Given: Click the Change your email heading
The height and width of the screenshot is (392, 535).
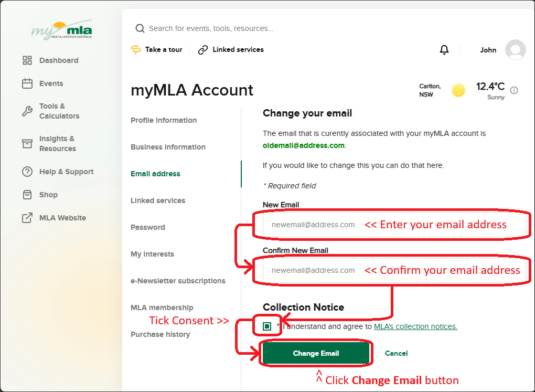Looking at the screenshot, I should pyautogui.click(x=307, y=113).
